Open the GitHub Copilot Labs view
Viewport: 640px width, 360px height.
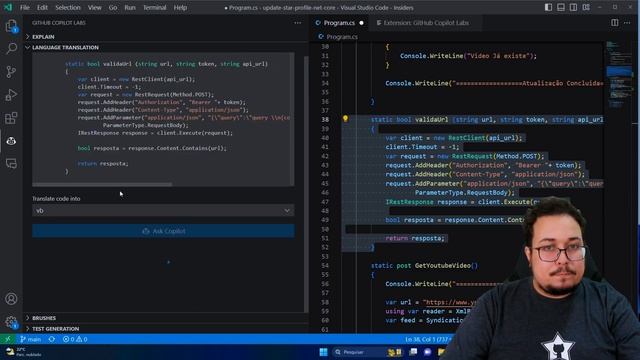(11, 141)
